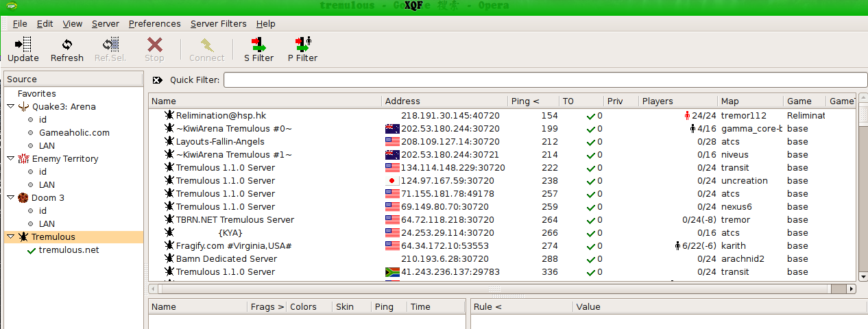Click the Doom 3 game icon
The width and height of the screenshot is (868, 329).
[x=24, y=197]
